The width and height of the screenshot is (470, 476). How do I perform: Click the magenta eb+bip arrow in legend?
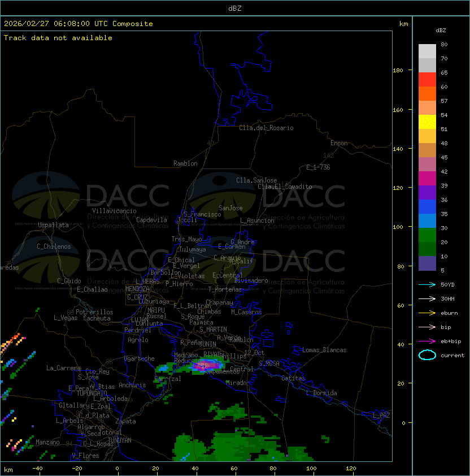pos(427,341)
